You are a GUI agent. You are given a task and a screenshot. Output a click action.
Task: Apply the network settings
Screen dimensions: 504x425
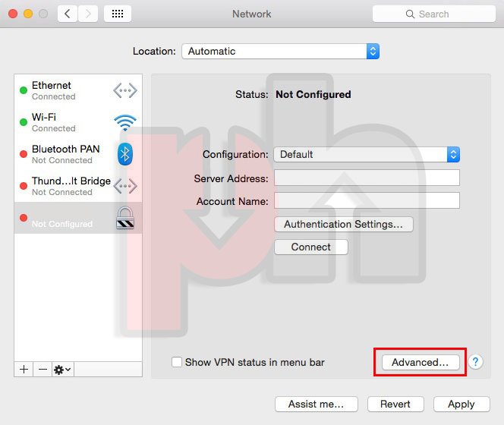coord(461,404)
